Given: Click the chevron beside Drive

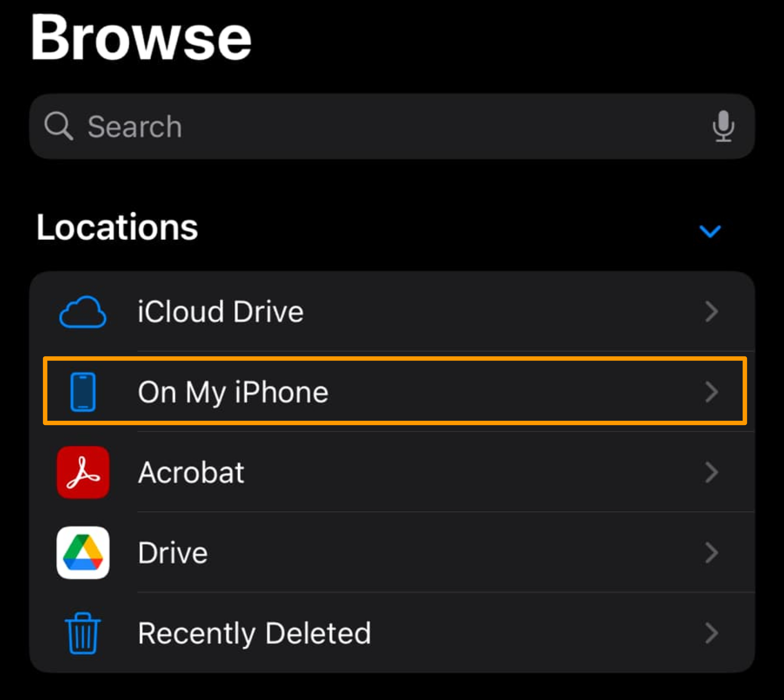Looking at the screenshot, I should tap(711, 553).
